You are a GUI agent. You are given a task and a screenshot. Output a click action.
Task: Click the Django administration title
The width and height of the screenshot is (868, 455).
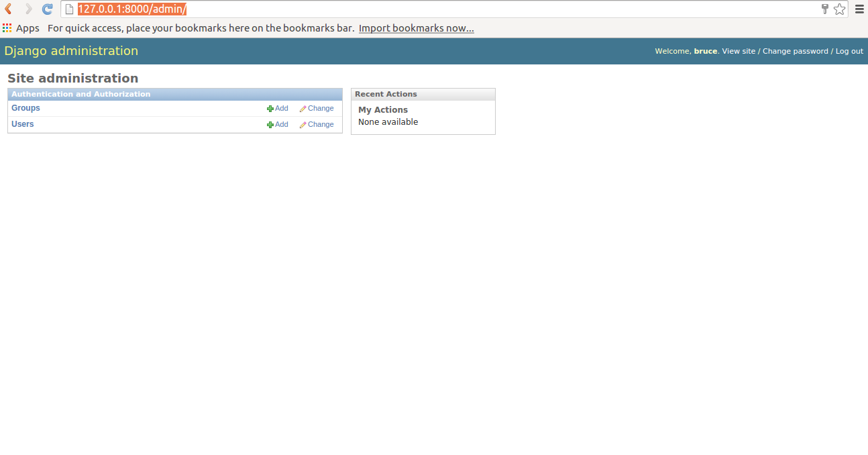(71, 51)
